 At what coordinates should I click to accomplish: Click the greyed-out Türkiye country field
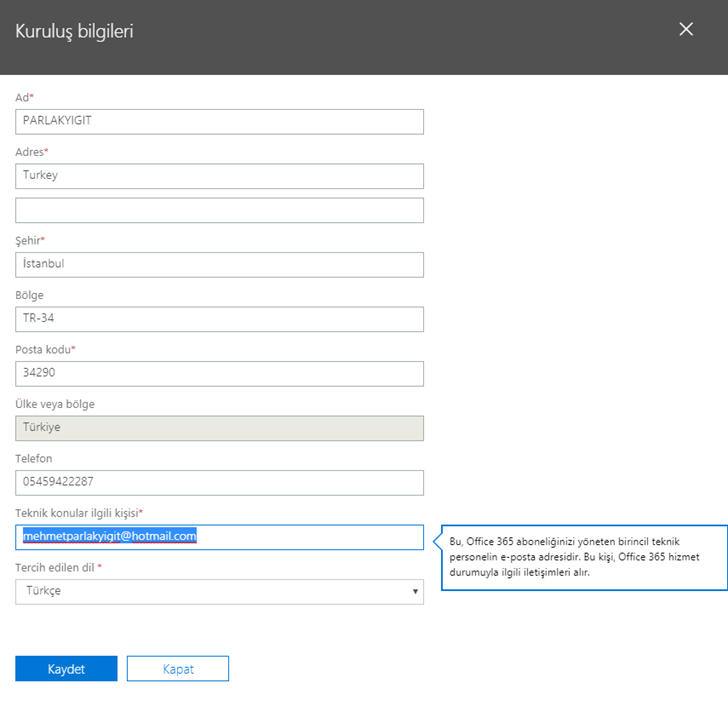click(x=219, y=428)
